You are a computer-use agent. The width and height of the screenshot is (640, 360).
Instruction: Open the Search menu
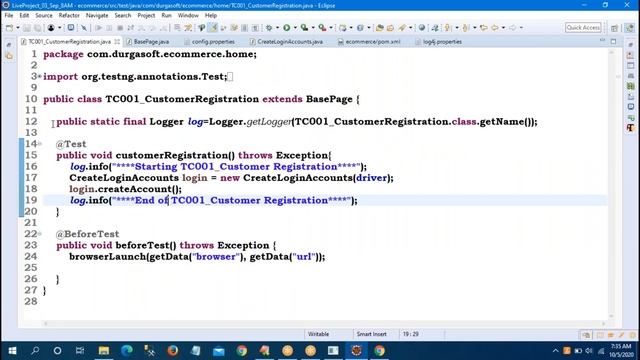123,16
